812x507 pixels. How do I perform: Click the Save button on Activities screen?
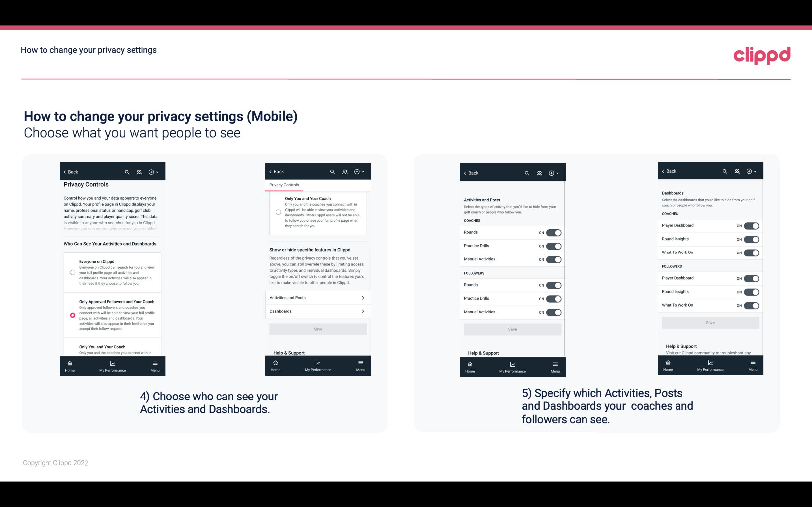coord(512,328)
